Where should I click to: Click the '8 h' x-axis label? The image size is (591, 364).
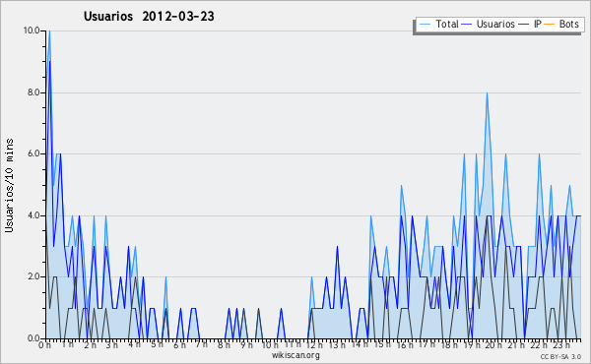(x=224, y=344)
